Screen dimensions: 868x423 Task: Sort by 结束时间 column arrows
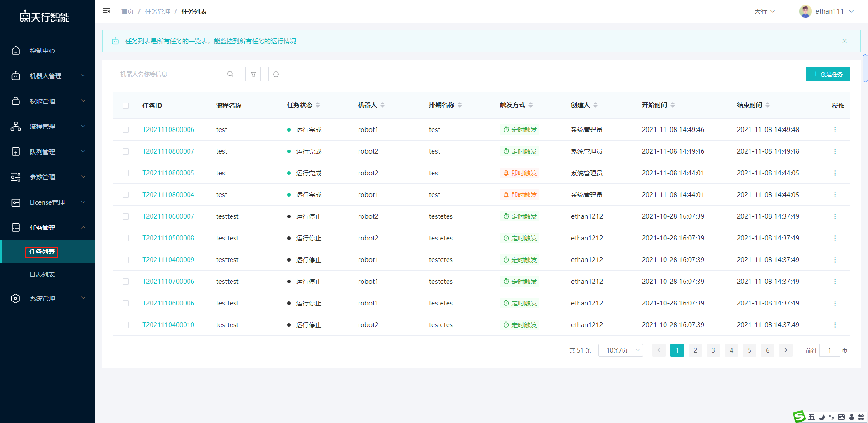768,105
